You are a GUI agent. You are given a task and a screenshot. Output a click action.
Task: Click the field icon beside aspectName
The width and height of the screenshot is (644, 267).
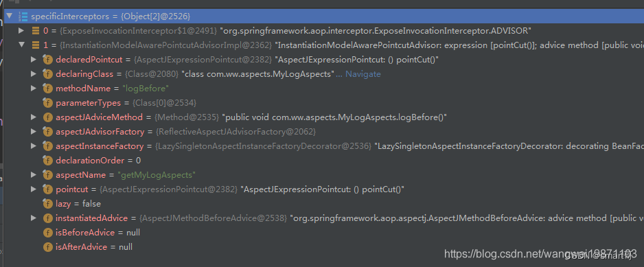click(47, 174)
